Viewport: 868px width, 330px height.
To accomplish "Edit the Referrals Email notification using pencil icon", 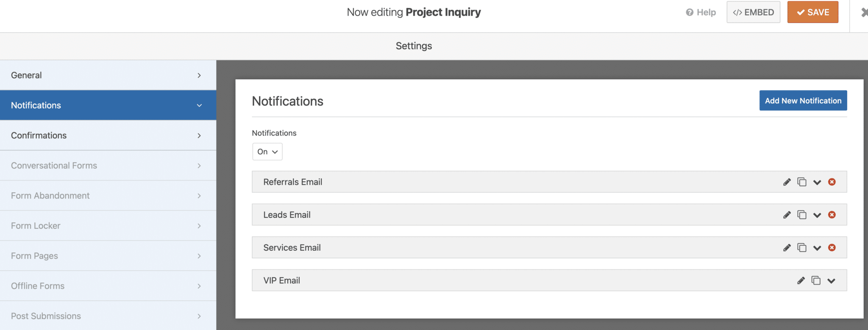I will (787, 182).
